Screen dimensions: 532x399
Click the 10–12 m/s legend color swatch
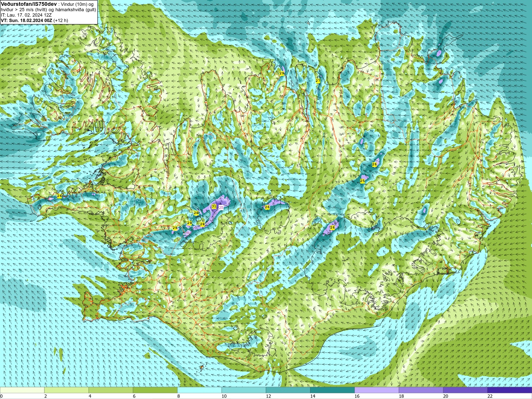click(244, 390)
